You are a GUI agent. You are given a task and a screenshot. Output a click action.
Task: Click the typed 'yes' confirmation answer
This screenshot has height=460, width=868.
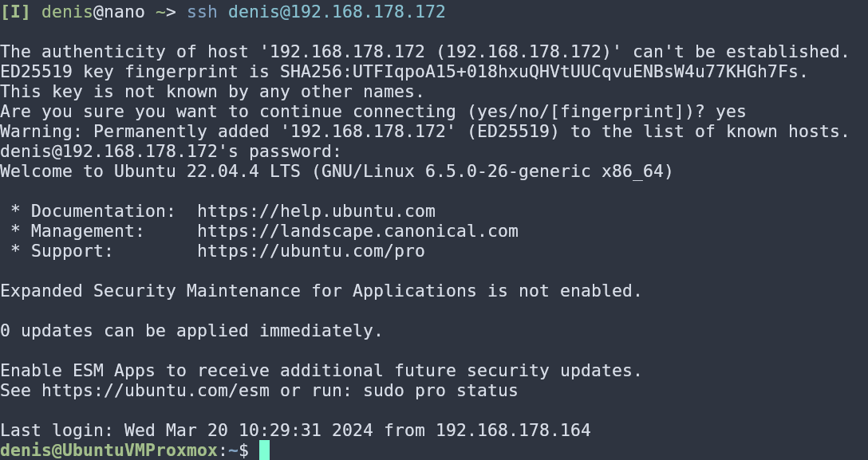pyautogui.click(x=731, y=111)
